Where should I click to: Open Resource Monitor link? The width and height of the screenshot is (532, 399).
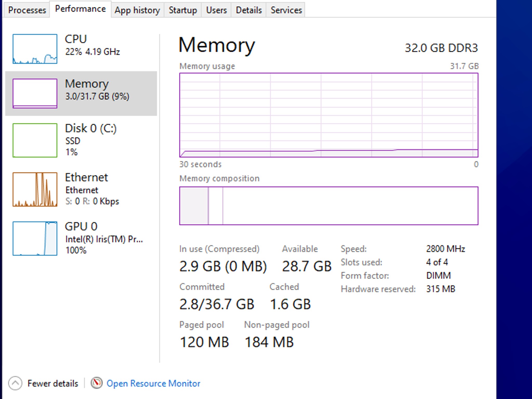(153, 383)
